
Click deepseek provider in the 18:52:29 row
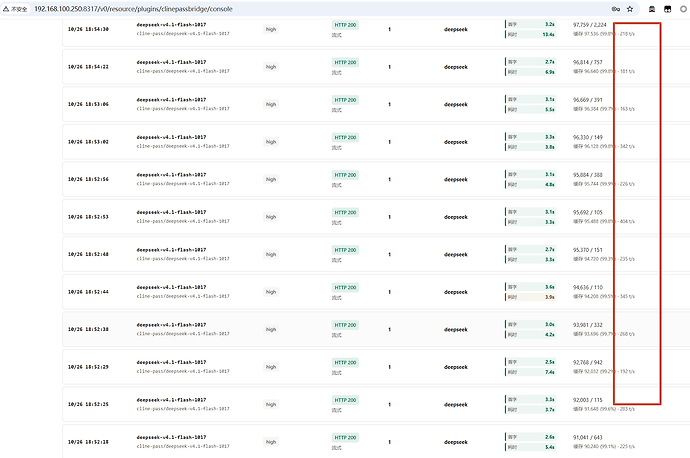point(456,367)
